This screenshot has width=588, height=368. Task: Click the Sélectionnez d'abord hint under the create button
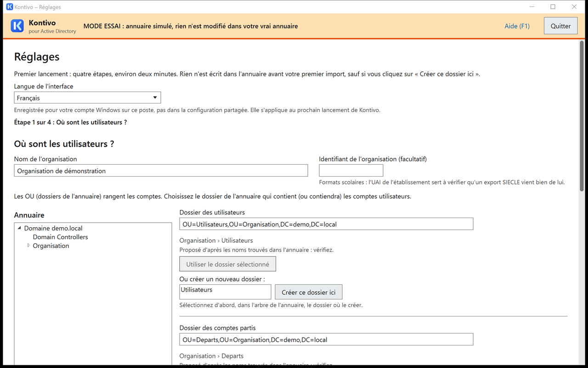[271, 305]
